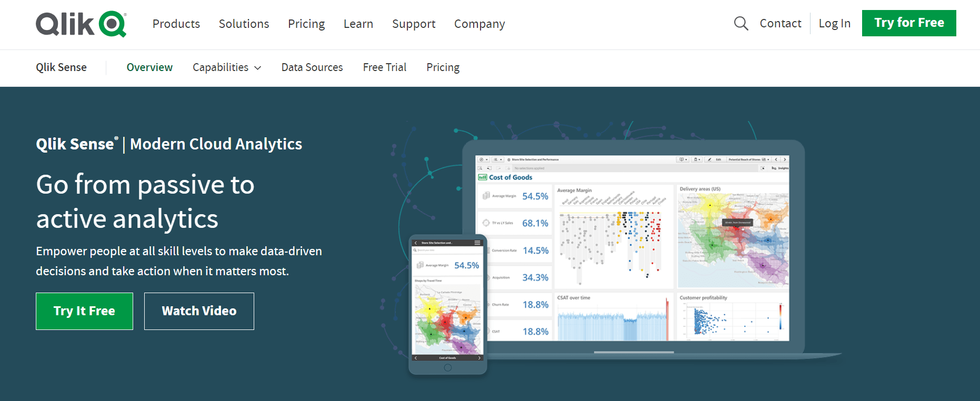This screenshot has width=980, height=401.
Task: Click the Try It Free button
Action: tap(84, 311)
